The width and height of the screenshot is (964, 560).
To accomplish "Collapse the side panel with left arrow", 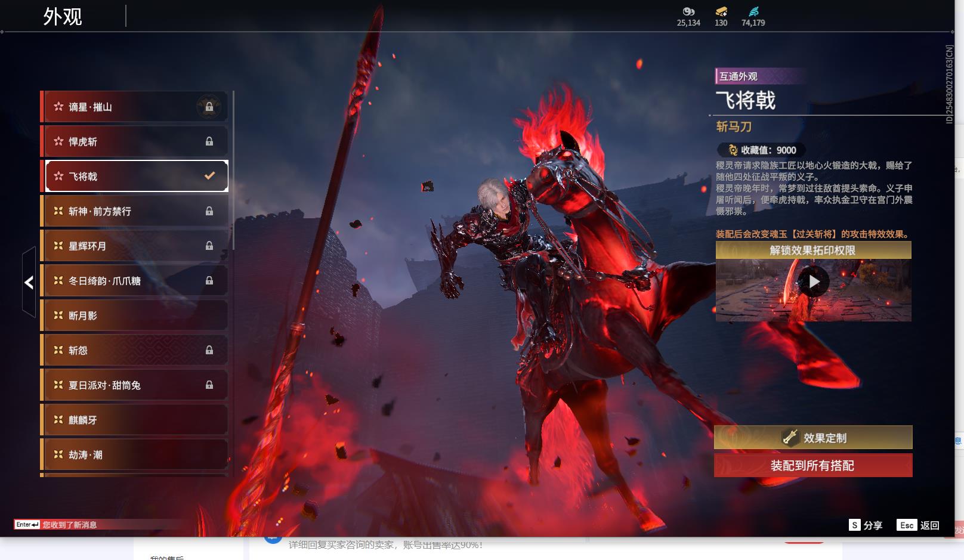I will coord(29,283).
